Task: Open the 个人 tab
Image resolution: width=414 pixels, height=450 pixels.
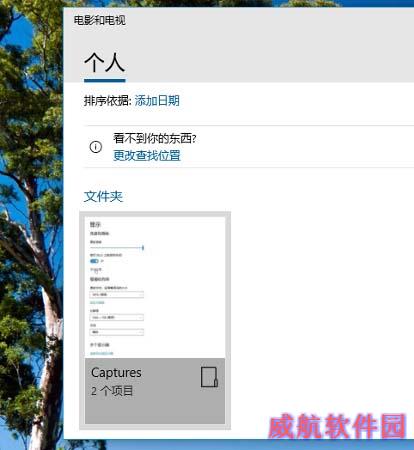Action: click(105, 62)
